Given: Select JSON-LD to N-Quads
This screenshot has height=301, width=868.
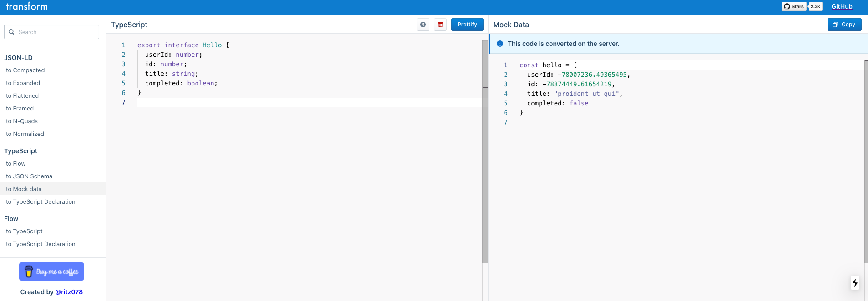Looking at the screenshot, I should 22,121.
